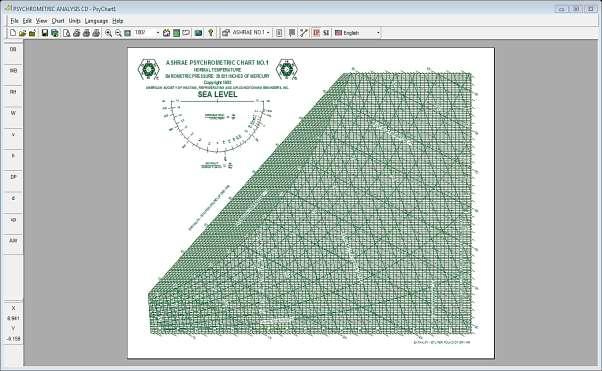Click the green save-all disks icon
Screen dimensions: 602x371
pos(55,33)
